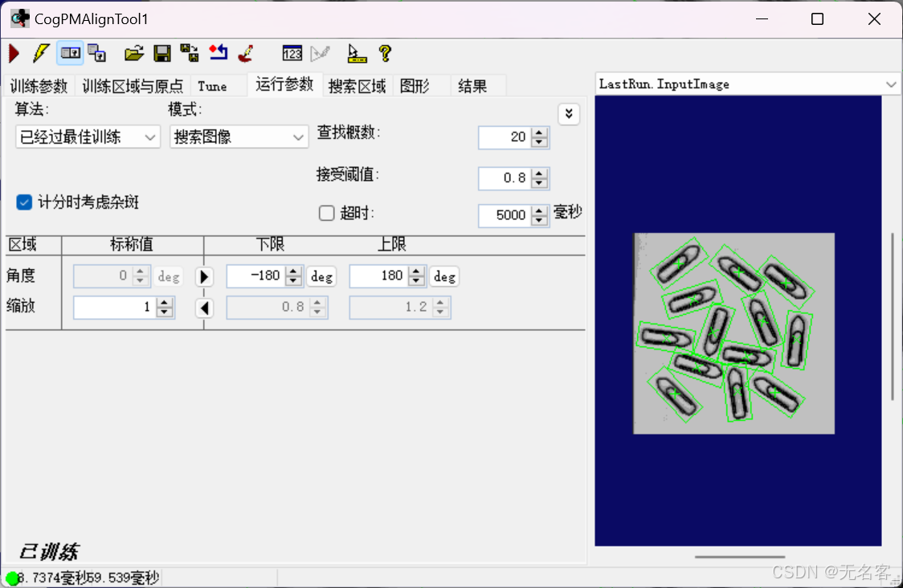The image size is (903, 588).
Task: Click the pointer tool-tips toolbar icon
Action: point(357,54)
